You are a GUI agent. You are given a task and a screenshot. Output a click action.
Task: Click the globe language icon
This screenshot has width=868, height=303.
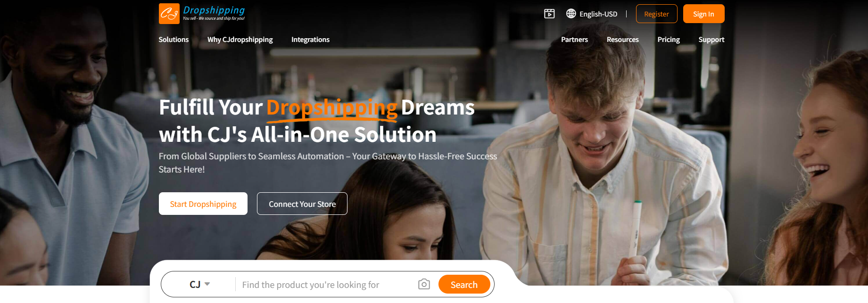(x=571, y=14)
